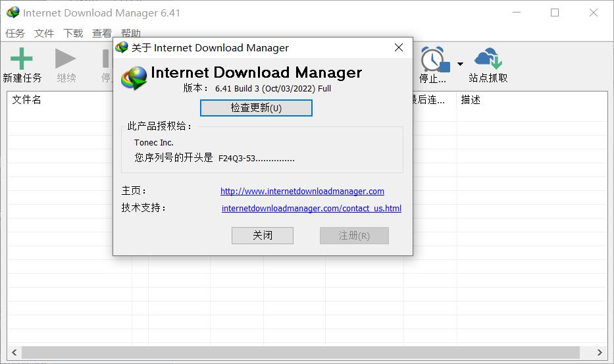Open the 下载 menu
Viewport: 614px width, 364px height.
click(73, 34)
